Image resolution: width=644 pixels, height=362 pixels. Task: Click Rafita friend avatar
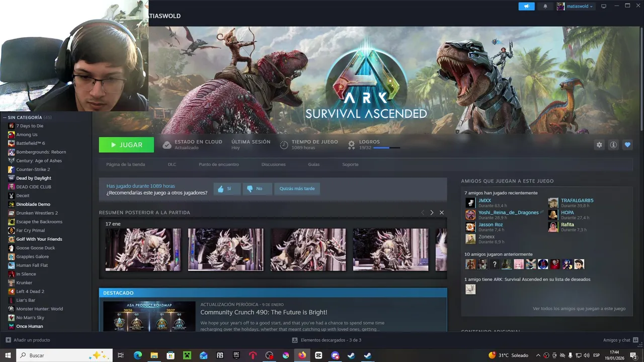tap(553, 227)
